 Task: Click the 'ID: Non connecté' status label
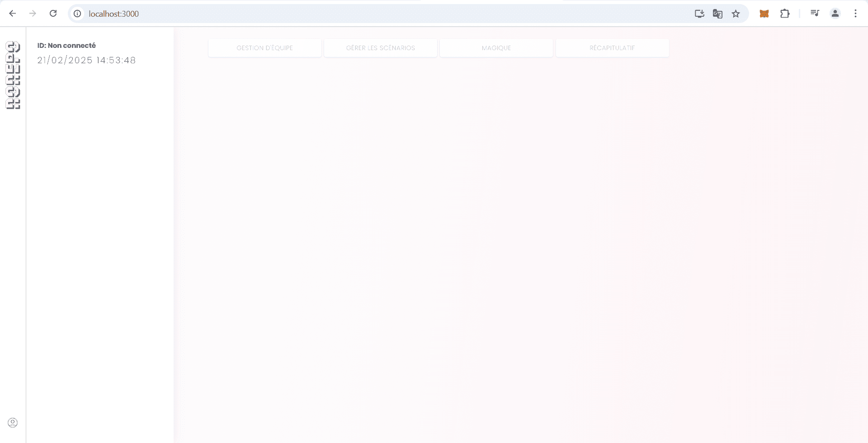click(66, 46)
